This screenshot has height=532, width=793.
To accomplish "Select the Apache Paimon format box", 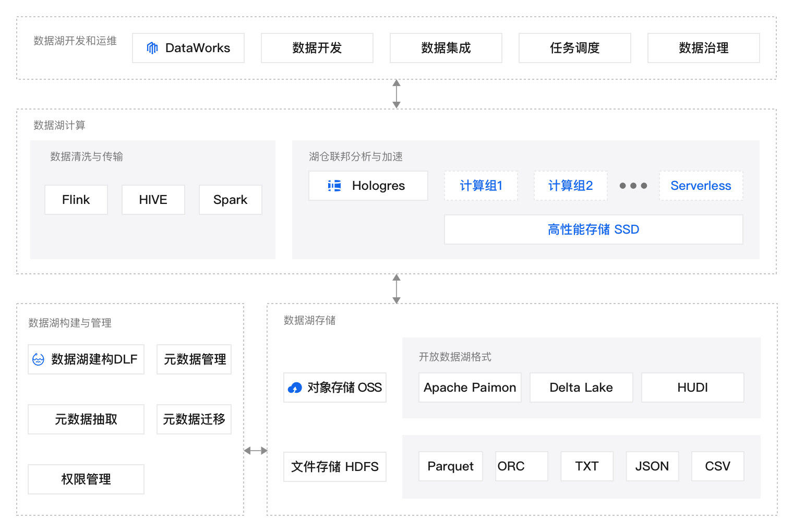I will coord(470,388).
